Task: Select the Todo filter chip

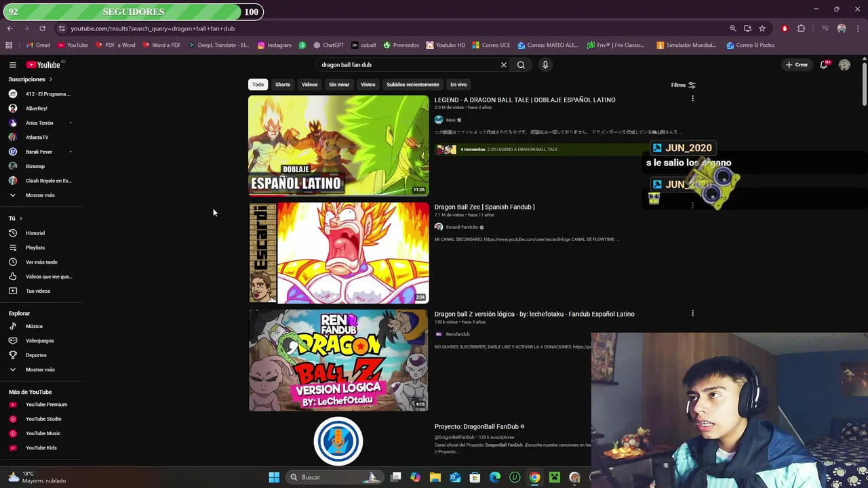Action: (258, 85)
